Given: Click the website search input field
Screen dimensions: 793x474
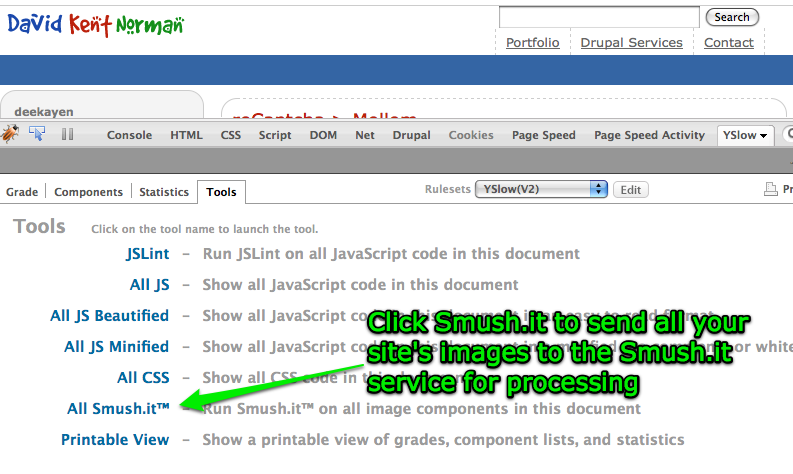Looking at the screenshot, I should 599,17.
